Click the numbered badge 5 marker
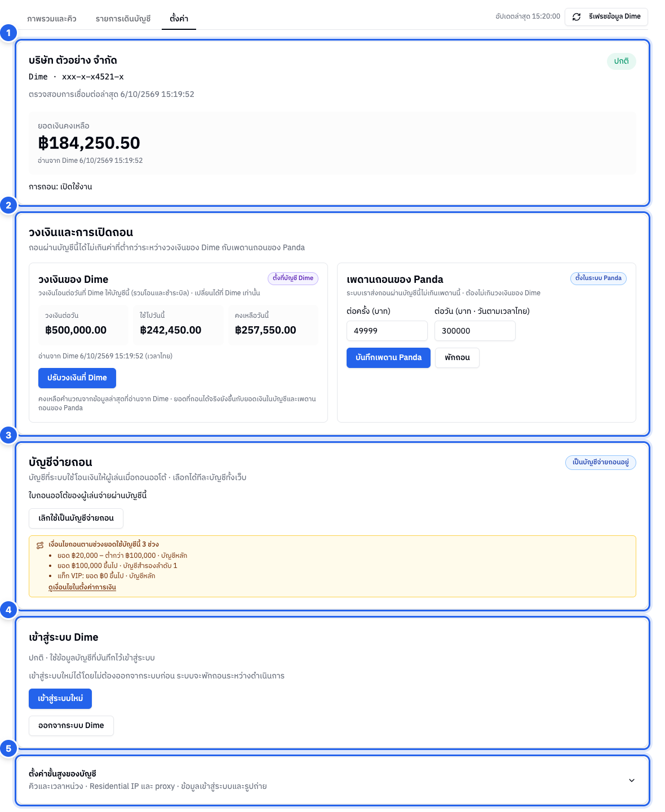665x812 pixels. click(x=8, y=749)
